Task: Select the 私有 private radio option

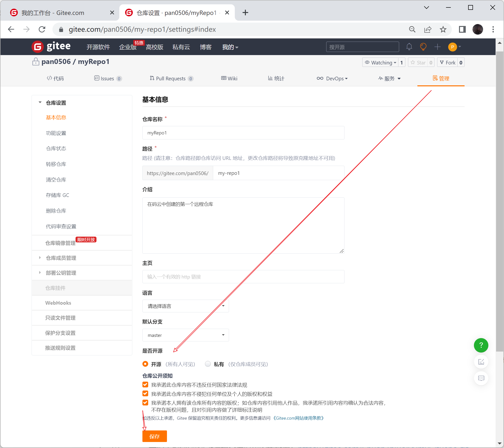Action: [208, 364]
